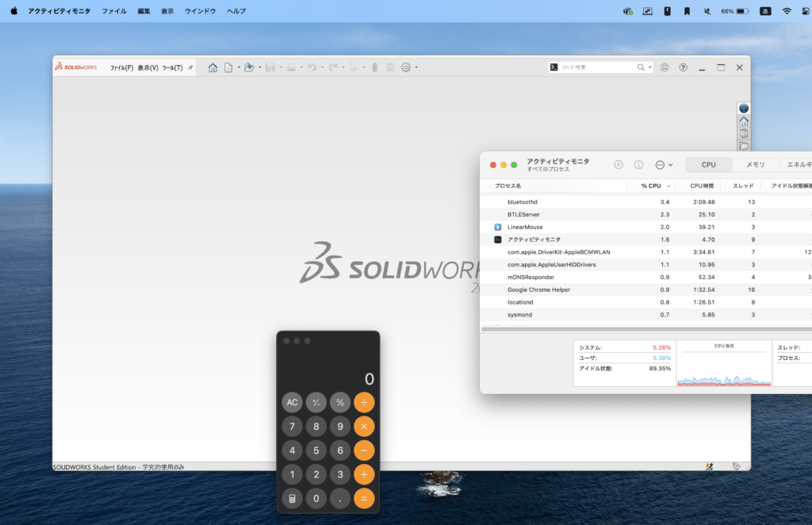Open the Design Library tab in the task pane
Viewport: 812px width, 525px height.
(x=744, y=133)
